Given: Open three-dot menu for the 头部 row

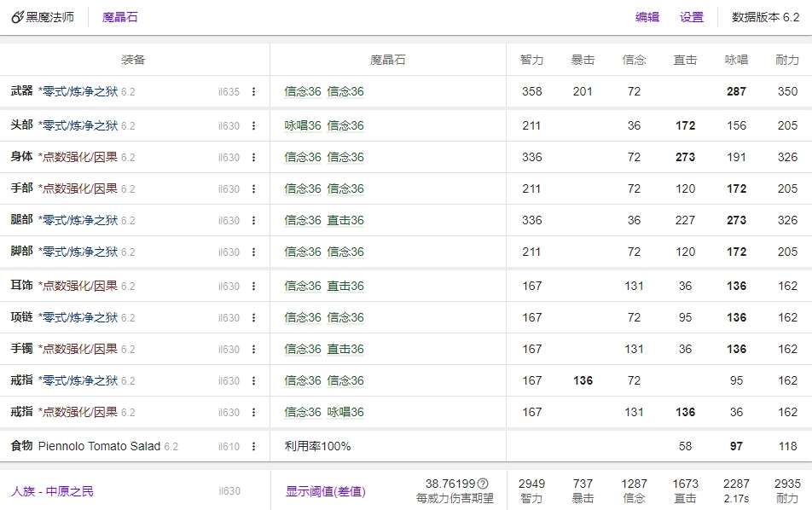Looking at the screenshot, I should coord(253,126).
